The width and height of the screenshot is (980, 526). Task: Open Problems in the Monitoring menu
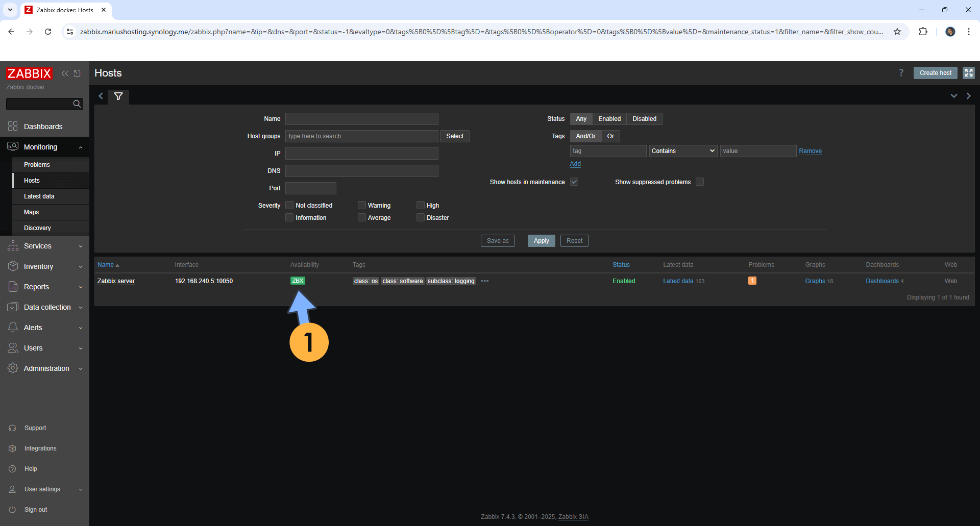click(x=37, y=165)
